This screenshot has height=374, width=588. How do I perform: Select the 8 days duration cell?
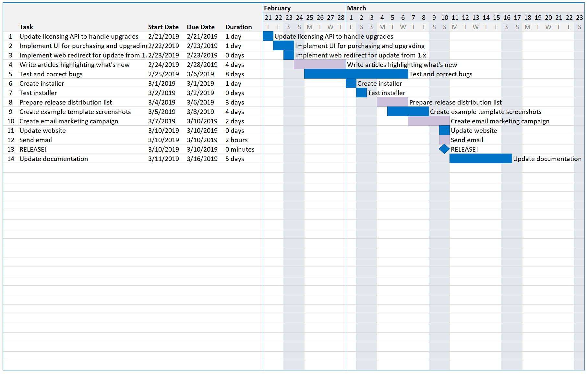coord(234,74)
